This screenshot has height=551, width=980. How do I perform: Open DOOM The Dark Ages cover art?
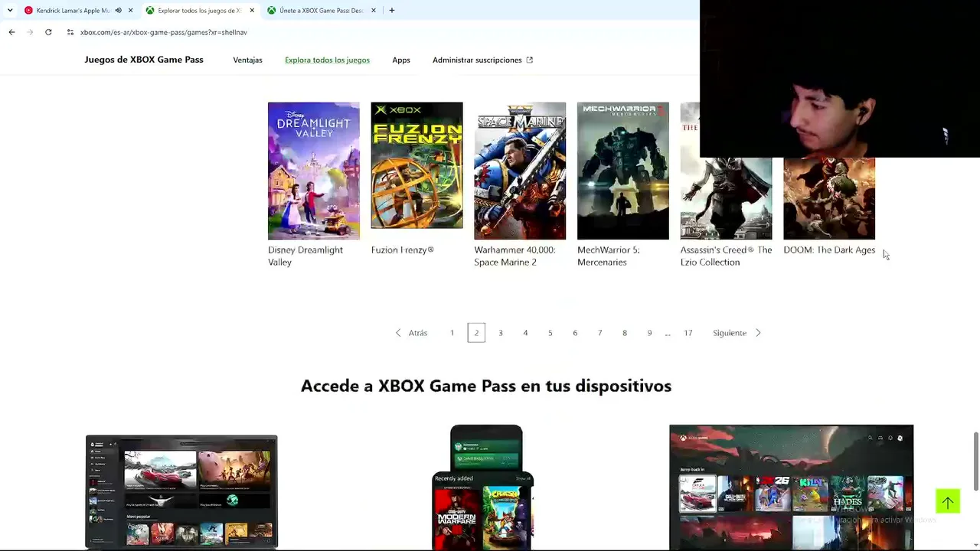(x=829, y=198)
